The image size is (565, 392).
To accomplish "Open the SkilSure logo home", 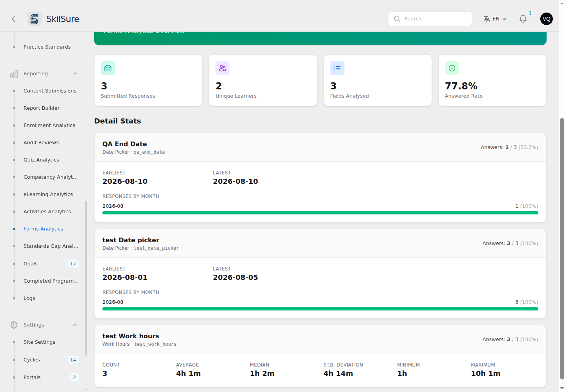I will pos(53,19).
